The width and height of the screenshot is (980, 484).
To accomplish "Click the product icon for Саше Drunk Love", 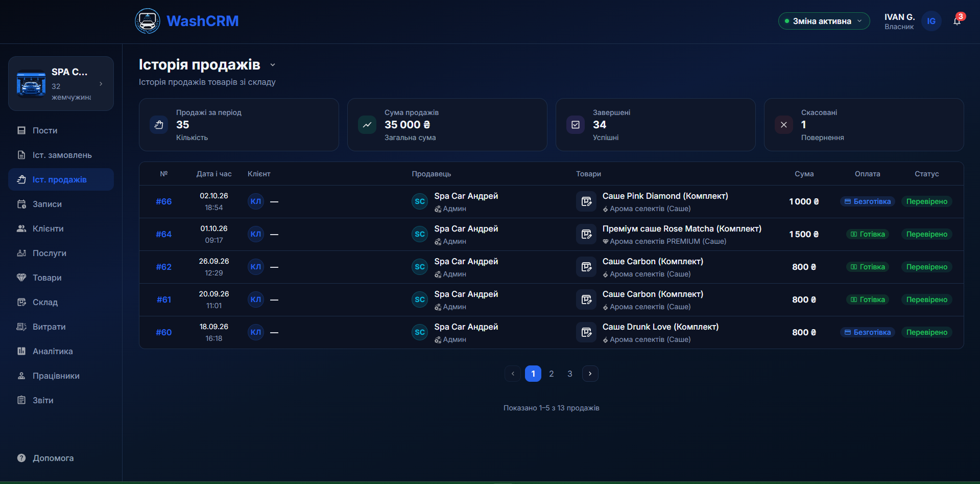I will click(586, 332).
